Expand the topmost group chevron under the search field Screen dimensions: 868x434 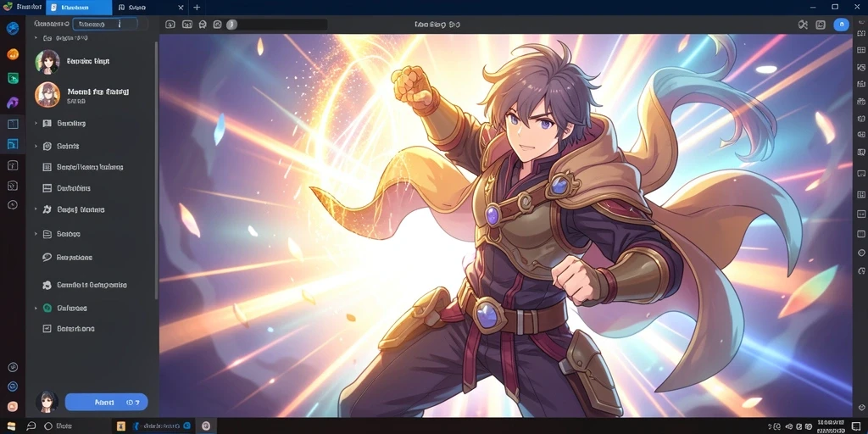pos(36,37)
